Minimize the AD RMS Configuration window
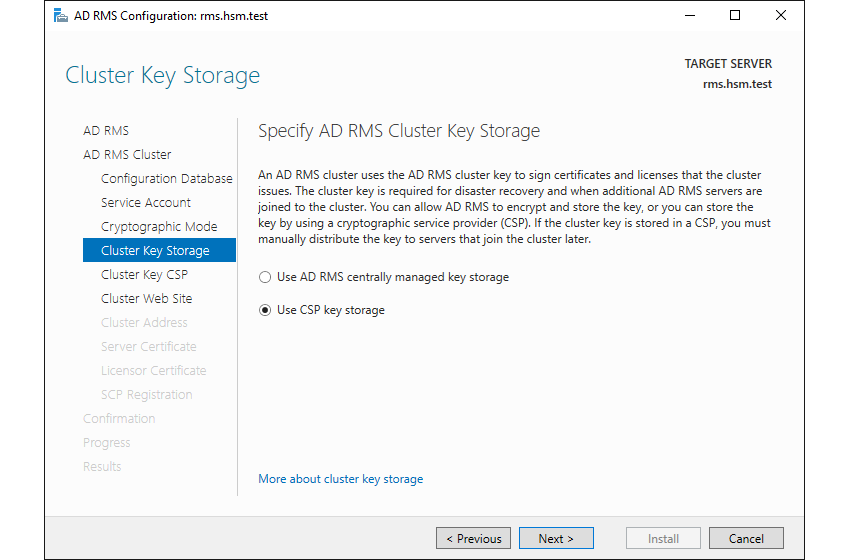Viewport: 850px width, 560px height. coord(690,15)
